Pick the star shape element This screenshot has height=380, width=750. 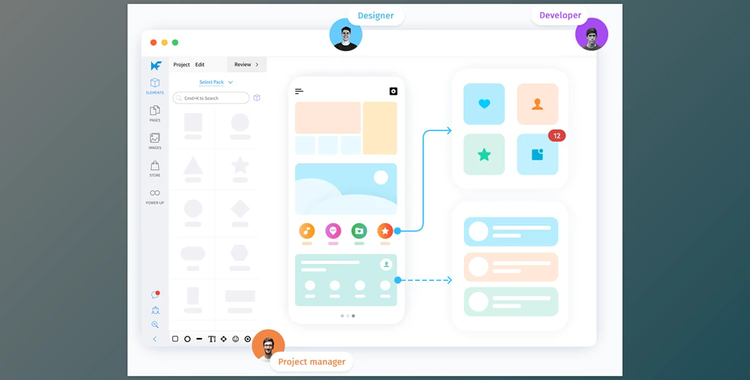tap(240, 165)
